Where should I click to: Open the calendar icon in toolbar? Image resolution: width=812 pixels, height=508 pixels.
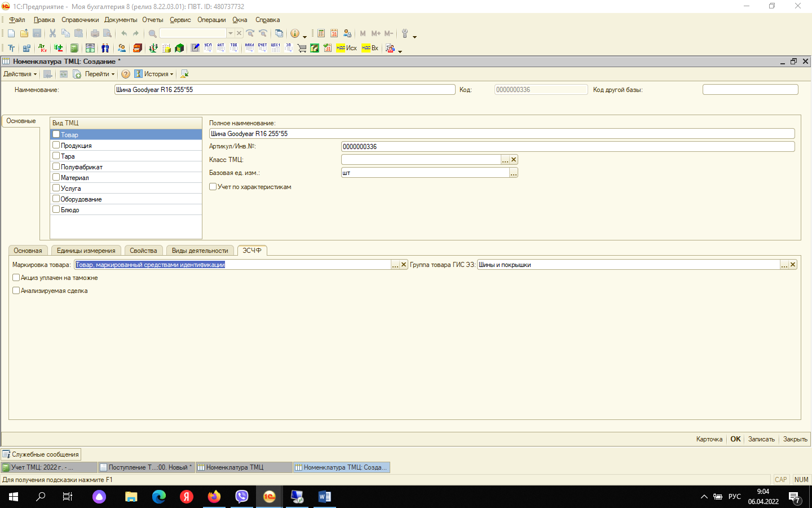334,33
